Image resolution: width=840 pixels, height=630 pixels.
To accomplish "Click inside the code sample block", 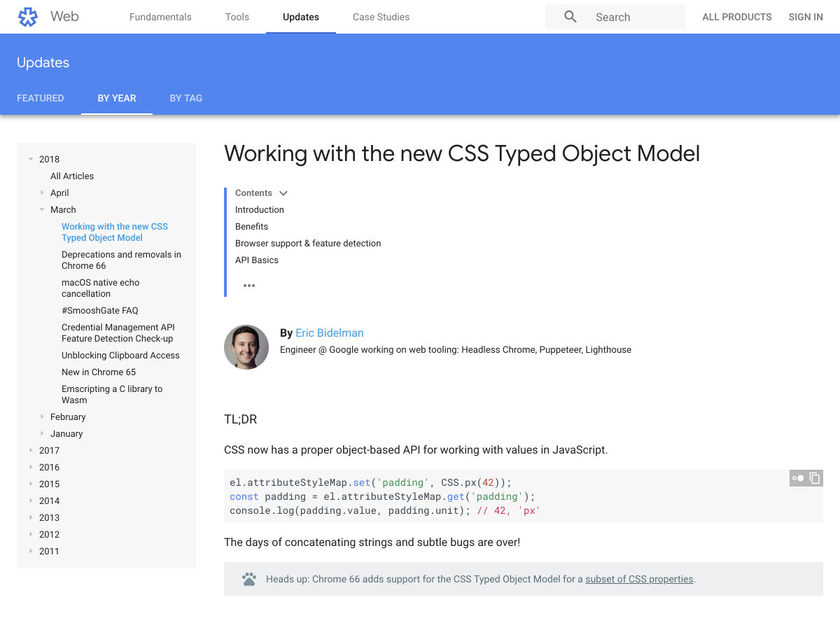I will (524, 496).
